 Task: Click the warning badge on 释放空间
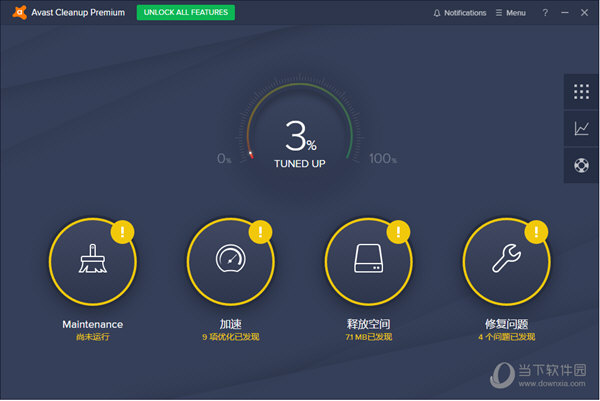pyautogui.click(x=398, y=232)
